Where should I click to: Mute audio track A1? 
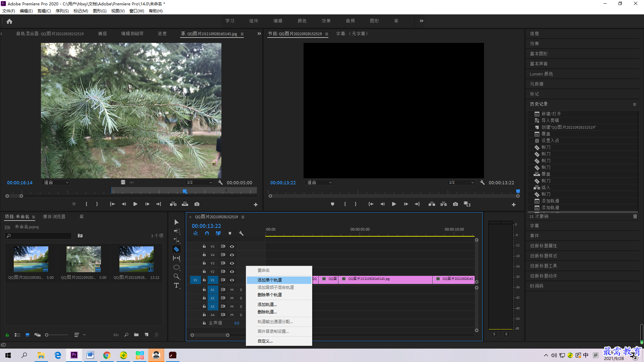click(x=232, y=290)
